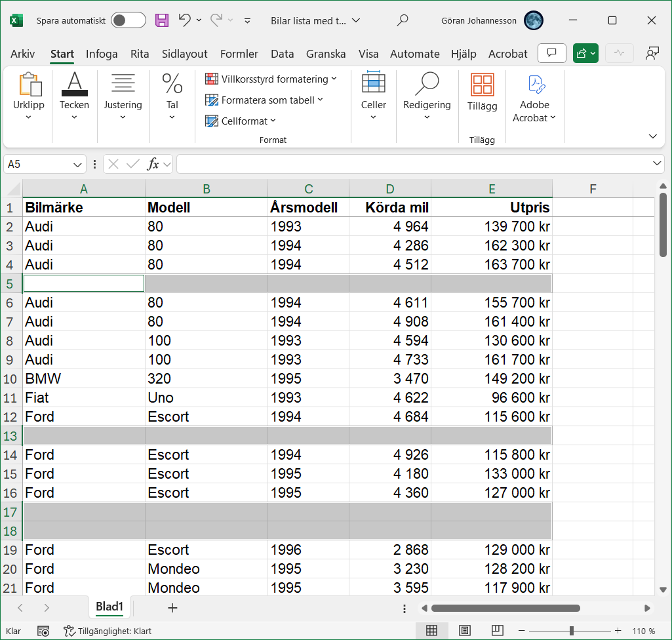Open the comments speech bubble icon

tap(551, 53)
